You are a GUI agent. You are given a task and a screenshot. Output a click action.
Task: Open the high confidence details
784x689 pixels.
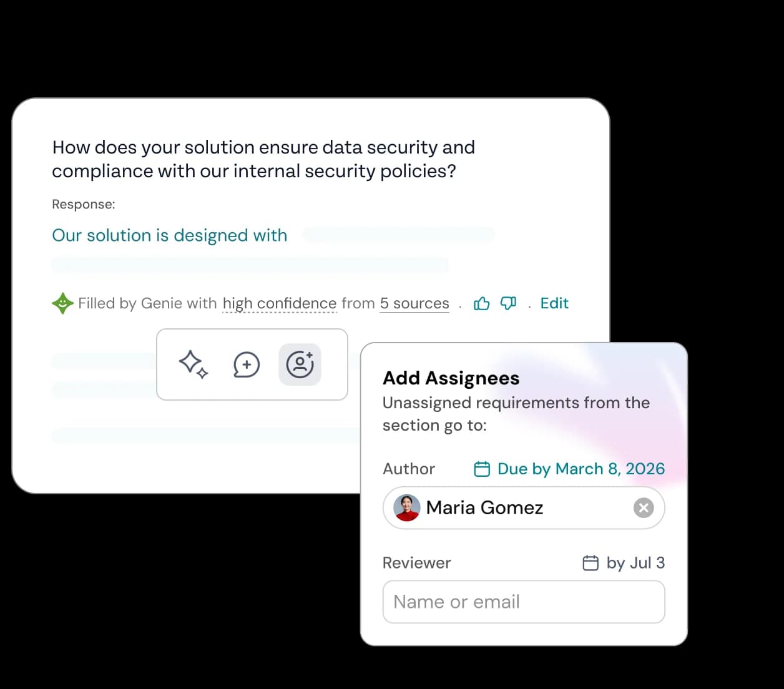point(279,303)
